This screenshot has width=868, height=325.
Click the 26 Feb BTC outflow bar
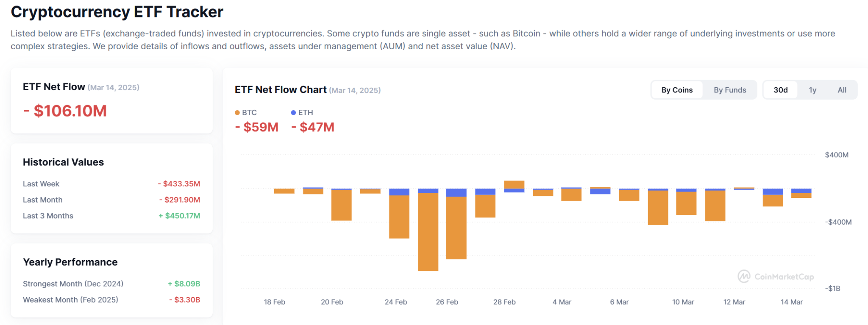pyautogui.click(x=456, y=228)
